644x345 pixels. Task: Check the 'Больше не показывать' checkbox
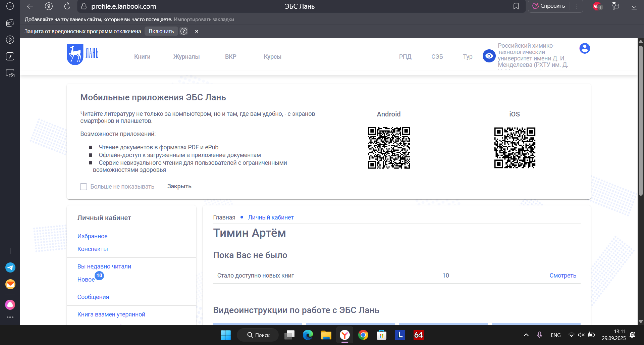point(84,187)
